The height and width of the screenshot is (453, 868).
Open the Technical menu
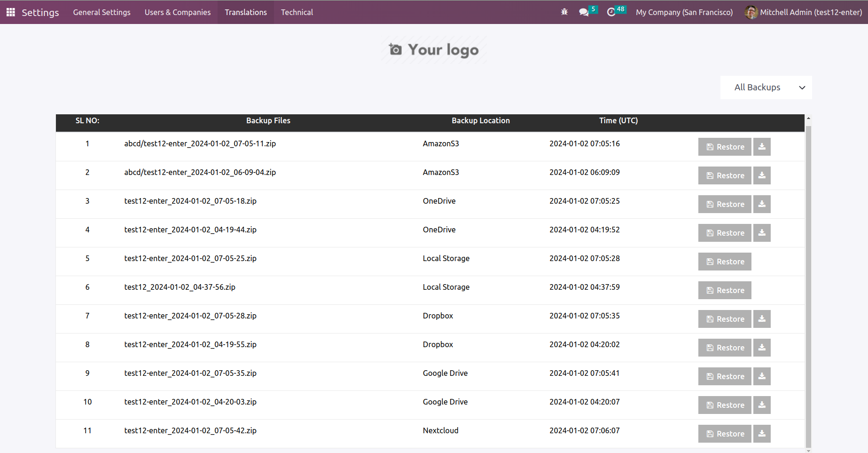297,12
